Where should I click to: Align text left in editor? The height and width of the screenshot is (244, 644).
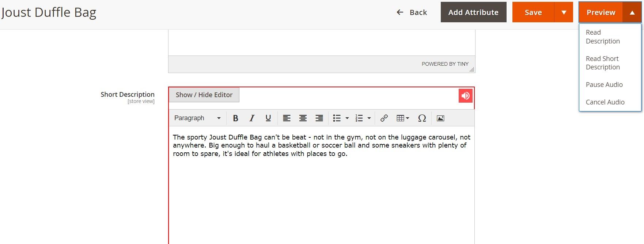point(287,118)
